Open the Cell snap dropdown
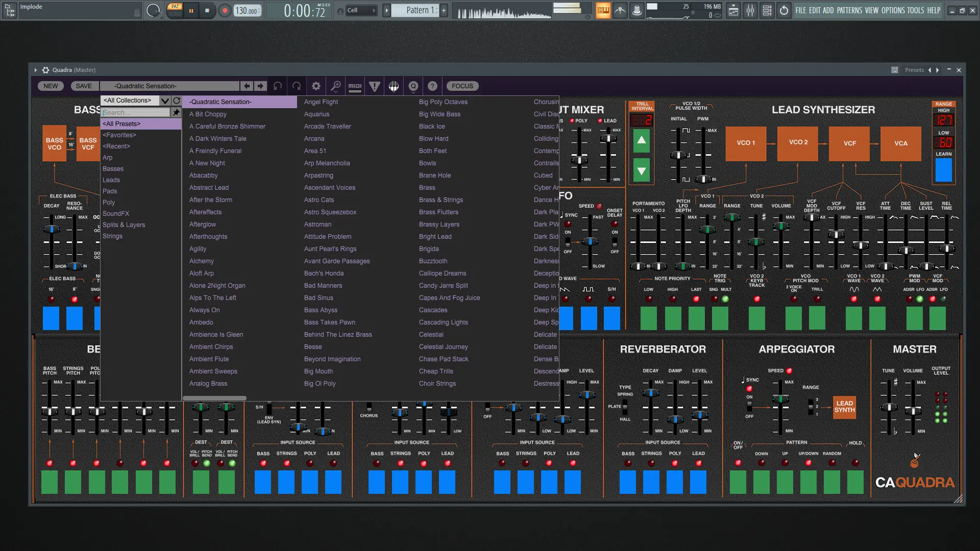 coord(361,10)
